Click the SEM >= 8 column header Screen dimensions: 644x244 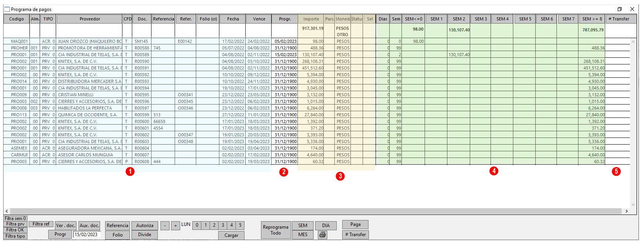(592, 19)
